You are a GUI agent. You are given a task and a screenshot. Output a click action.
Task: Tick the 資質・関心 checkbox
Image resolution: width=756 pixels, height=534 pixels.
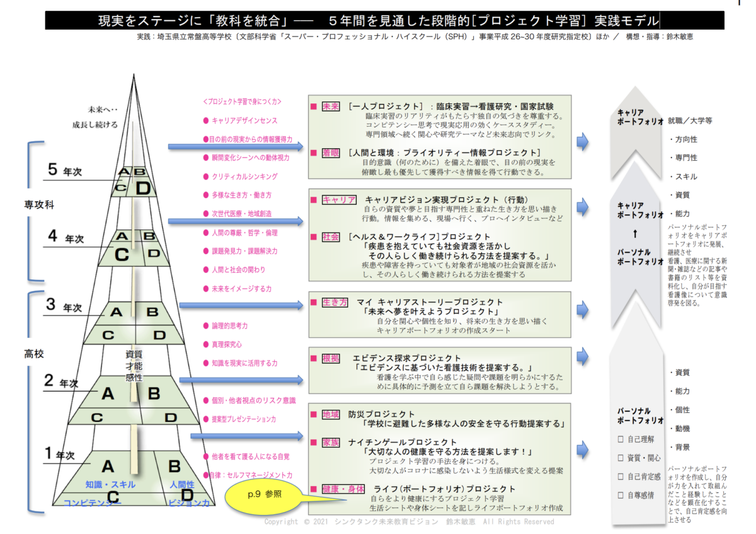(x=621, y=458)
